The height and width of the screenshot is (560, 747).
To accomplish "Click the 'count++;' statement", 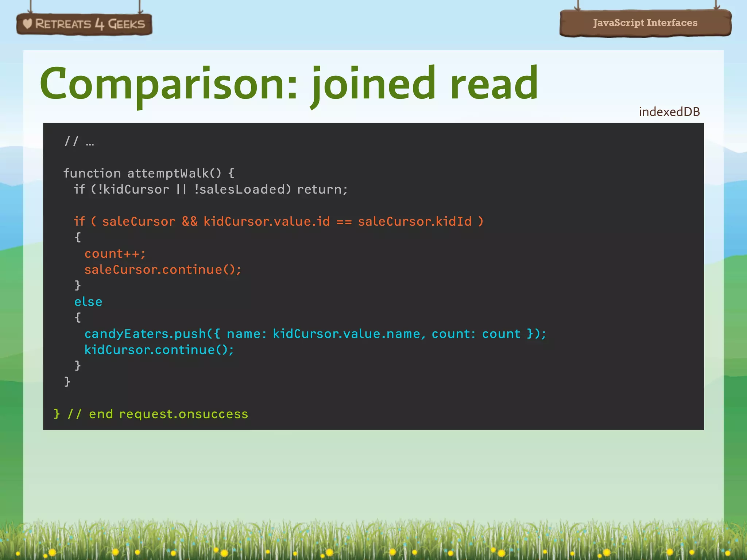I will (115, 253).
